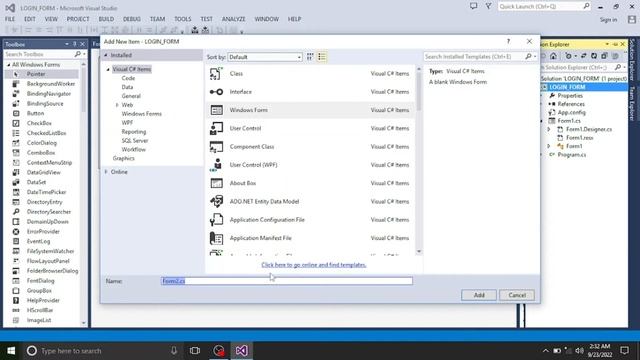Image resolution: width=640 pixels, height=360 pixels.
Task: Select the Interface template icon
Action: click(216, 92)
